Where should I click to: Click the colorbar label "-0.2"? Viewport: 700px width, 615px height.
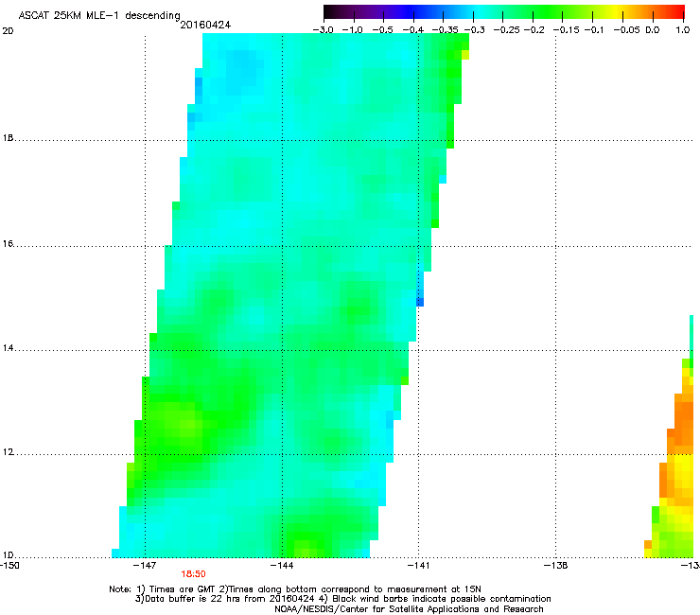tap(534, 30)
